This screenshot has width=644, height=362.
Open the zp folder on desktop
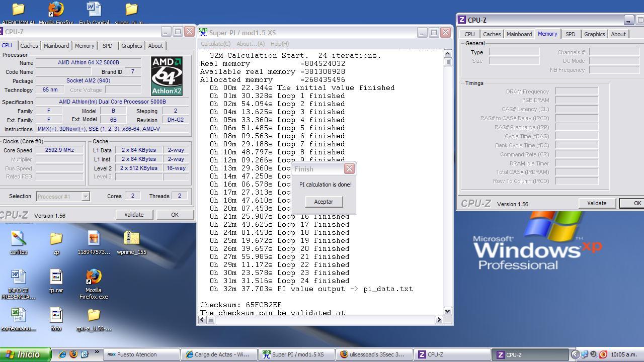click(56, 242)
